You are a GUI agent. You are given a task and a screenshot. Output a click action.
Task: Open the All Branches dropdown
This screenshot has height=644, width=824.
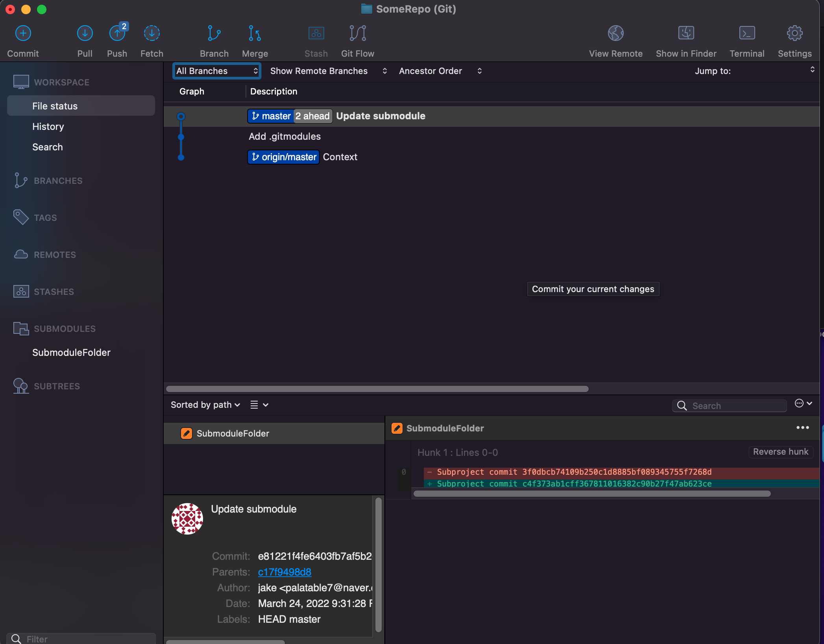[x=216, y=71]
